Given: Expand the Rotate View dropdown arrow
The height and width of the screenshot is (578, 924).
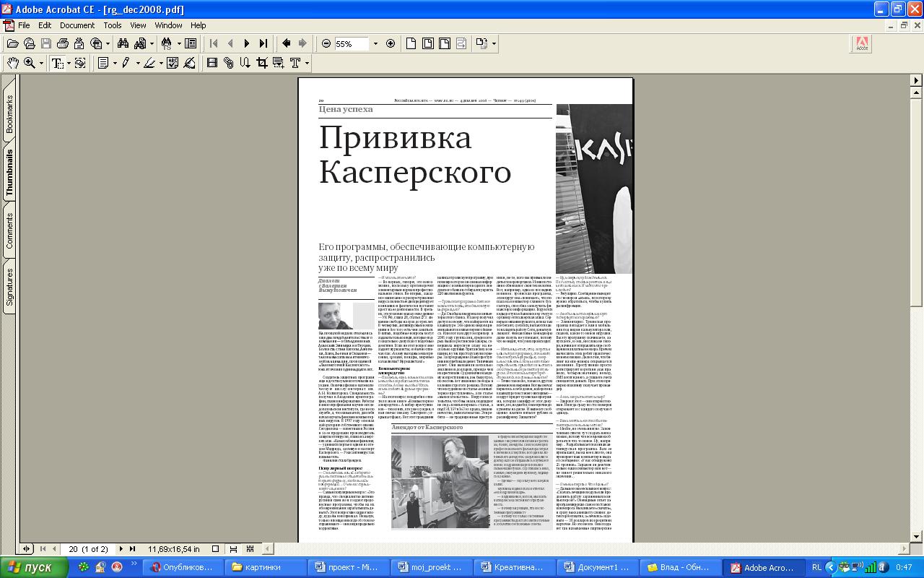Looking at the screenshot, I should (494, 43).
